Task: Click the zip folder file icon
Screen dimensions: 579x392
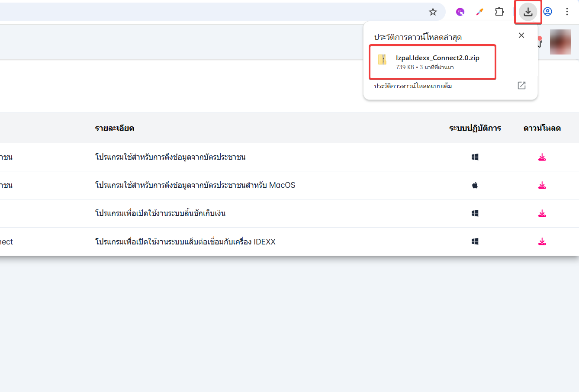Action: click(382, 60)
